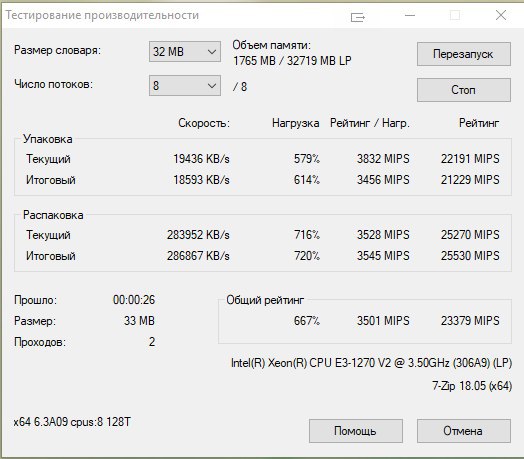Click the 3545 MIPS unpacking value

(383, 256)
